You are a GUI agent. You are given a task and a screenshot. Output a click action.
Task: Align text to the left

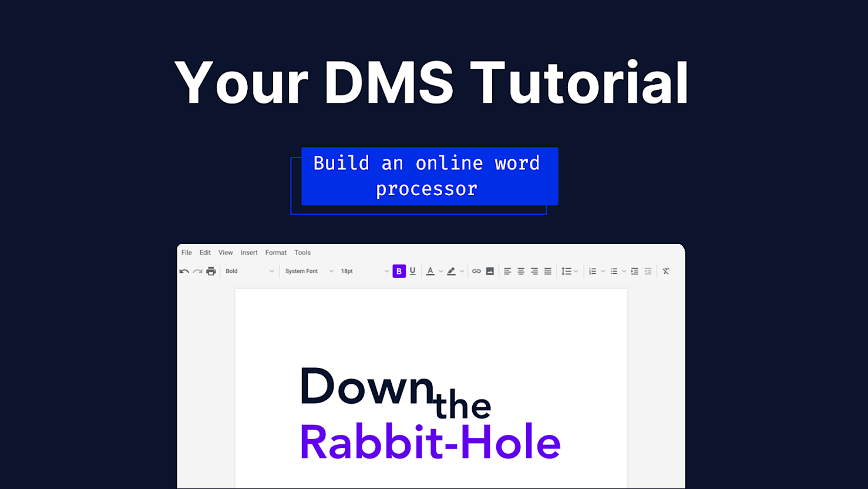[x=507, y=271]
